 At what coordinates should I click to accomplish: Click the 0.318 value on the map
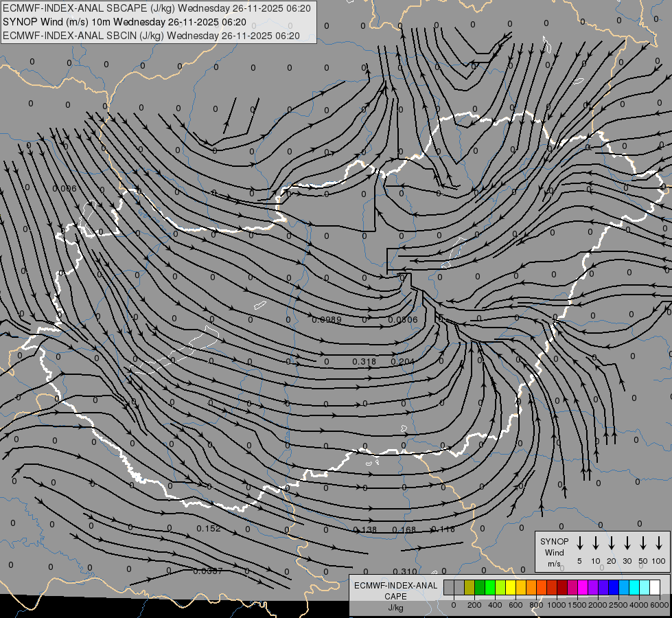pyautogui.click(x=364, y=362)
